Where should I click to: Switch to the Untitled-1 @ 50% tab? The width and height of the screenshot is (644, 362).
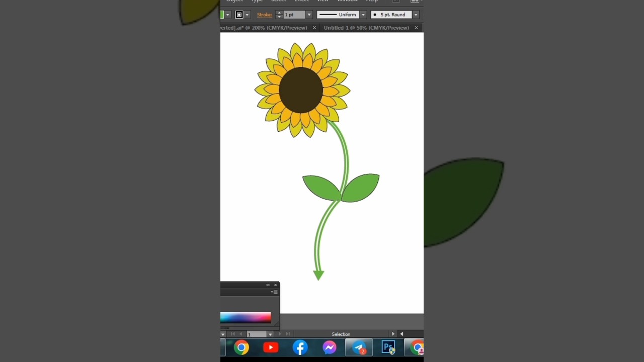[x=366, y=28]
